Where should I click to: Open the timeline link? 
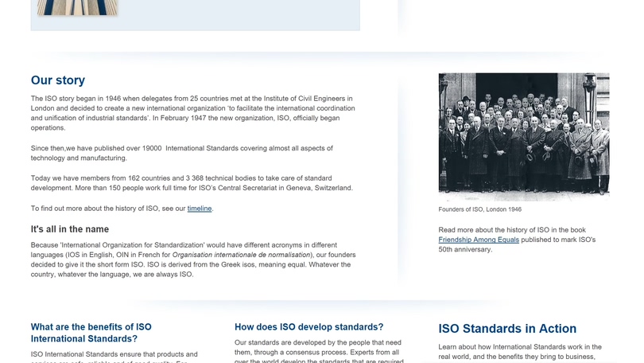[x=200, y=209]
